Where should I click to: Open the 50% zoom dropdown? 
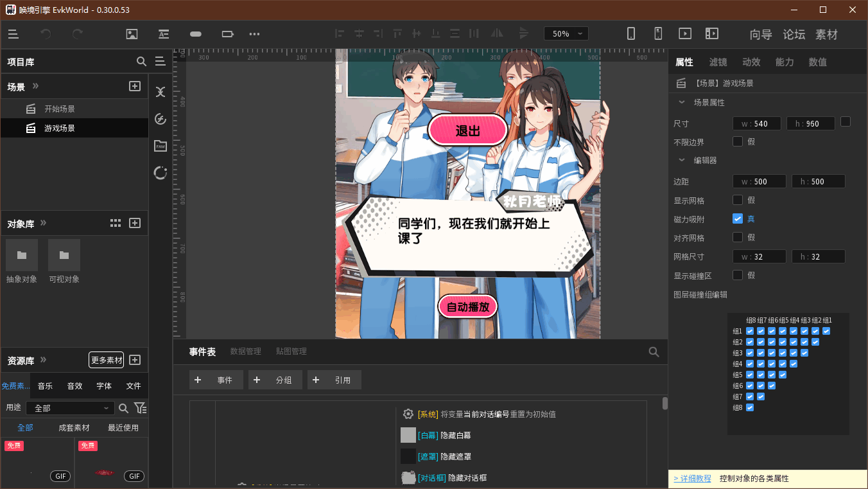pos(566,33)
